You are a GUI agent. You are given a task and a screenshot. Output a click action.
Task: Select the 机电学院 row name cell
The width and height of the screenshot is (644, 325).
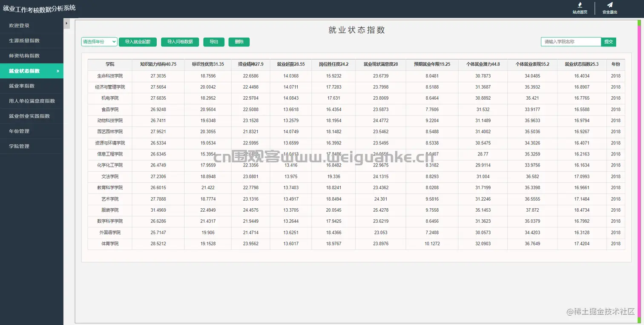[110, 98]
